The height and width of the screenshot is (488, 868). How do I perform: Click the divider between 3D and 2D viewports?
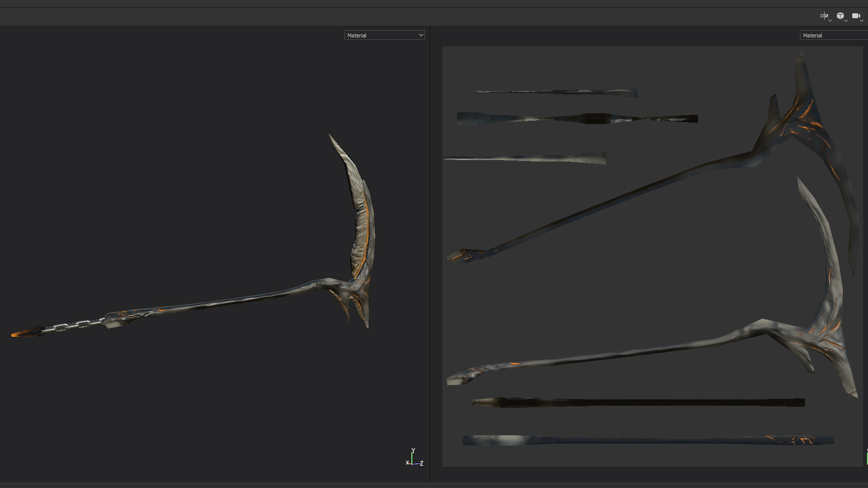(x=430, y=254)
